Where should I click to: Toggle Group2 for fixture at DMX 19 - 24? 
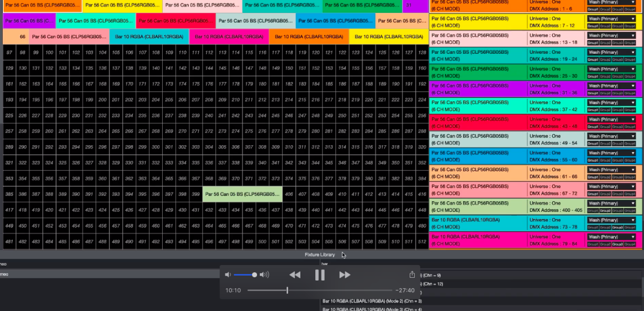click(x=605, y=59)
